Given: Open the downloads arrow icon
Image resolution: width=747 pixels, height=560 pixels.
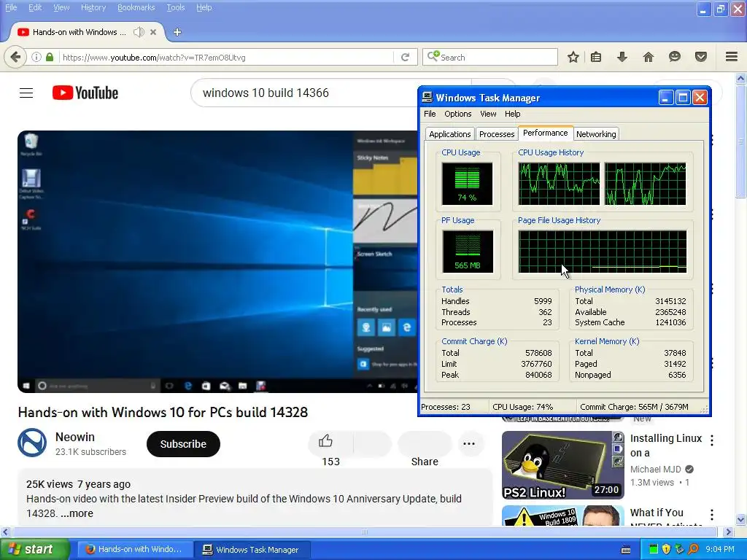Looking at the screenshot, I should [622, 57].
